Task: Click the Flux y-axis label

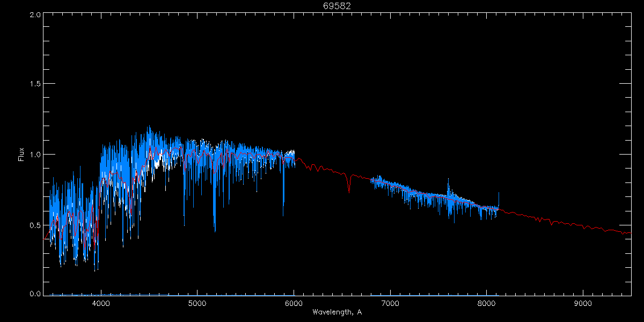Action: (x=21, y=154)
